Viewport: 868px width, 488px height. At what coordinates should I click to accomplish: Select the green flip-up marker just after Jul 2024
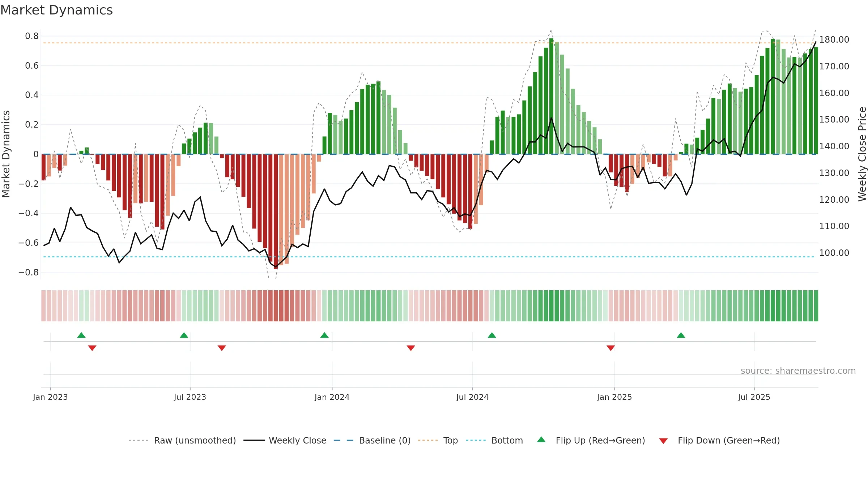click(492, 335)
